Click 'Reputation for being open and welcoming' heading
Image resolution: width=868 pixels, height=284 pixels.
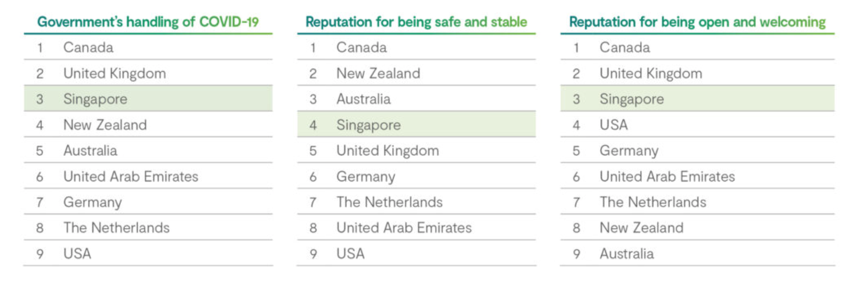point(697,22)
